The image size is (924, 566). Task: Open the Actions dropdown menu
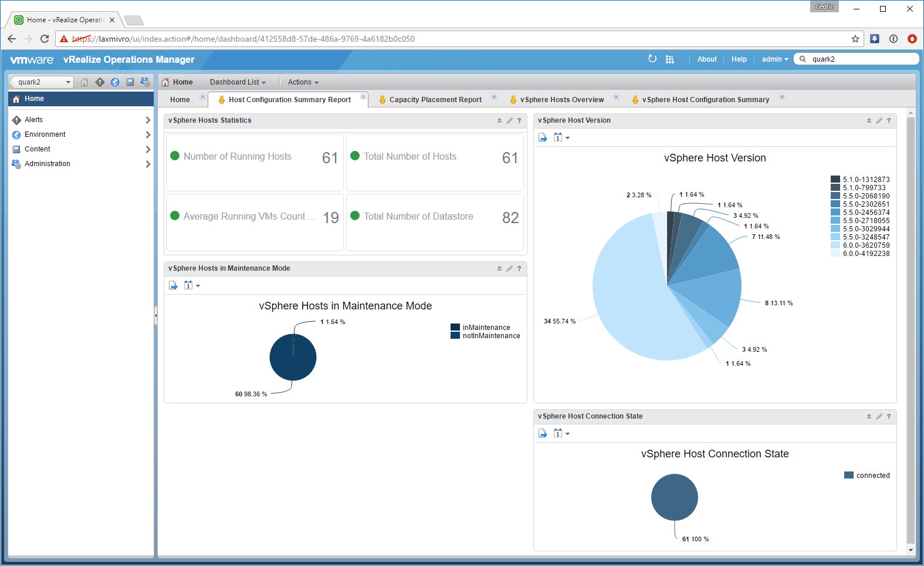tap(303, 82)
